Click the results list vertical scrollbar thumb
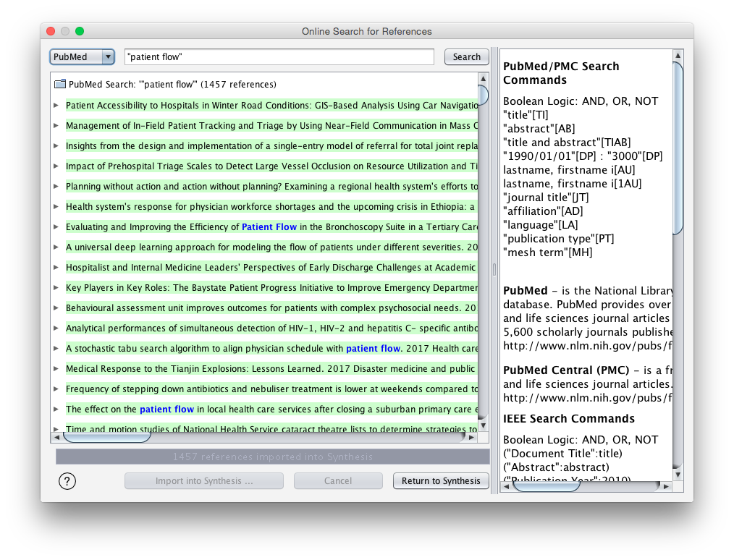The height and width of the screenshot is (560, 734). click(483, 95)
